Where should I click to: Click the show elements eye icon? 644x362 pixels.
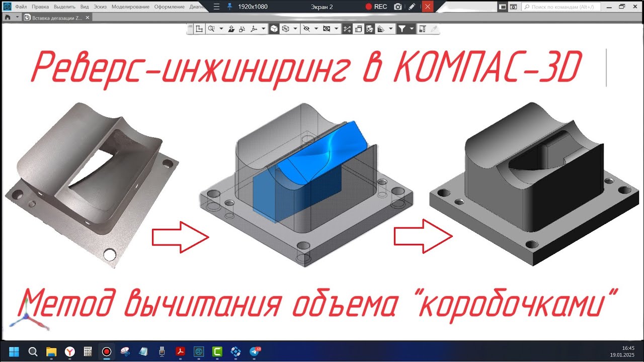click(x=327, y=29)
